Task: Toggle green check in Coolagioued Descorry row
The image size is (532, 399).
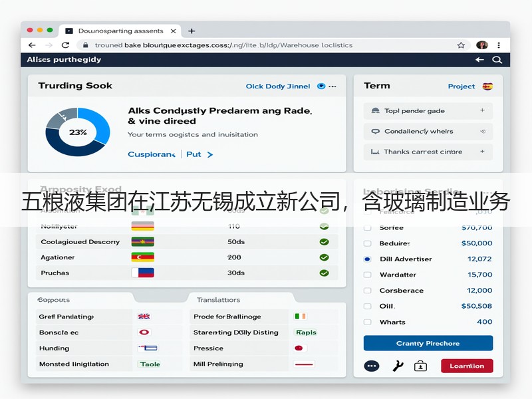Action: point(324,242)
